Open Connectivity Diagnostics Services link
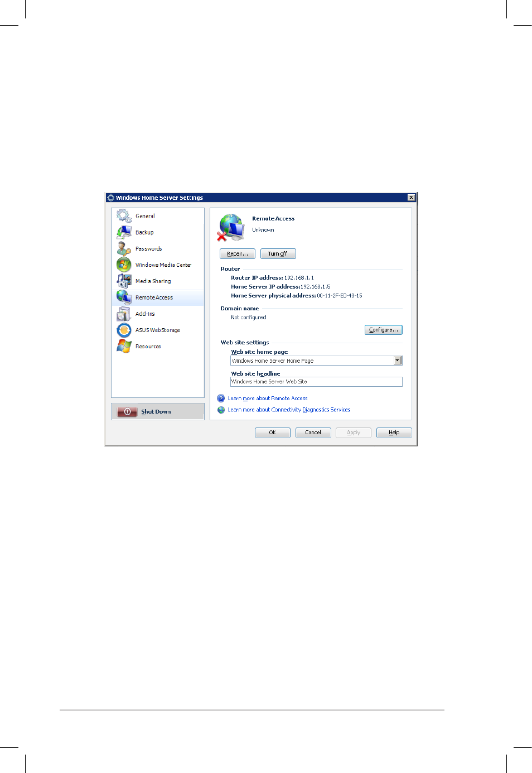 click(289, 410)
